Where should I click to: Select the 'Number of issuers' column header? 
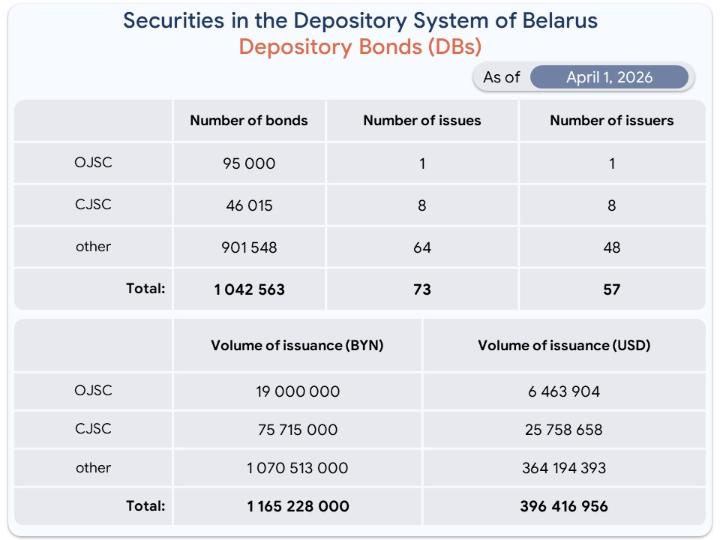612,121
